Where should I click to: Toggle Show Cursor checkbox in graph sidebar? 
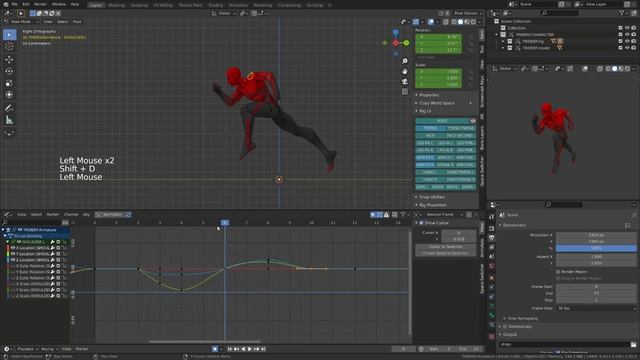[422, 223]
